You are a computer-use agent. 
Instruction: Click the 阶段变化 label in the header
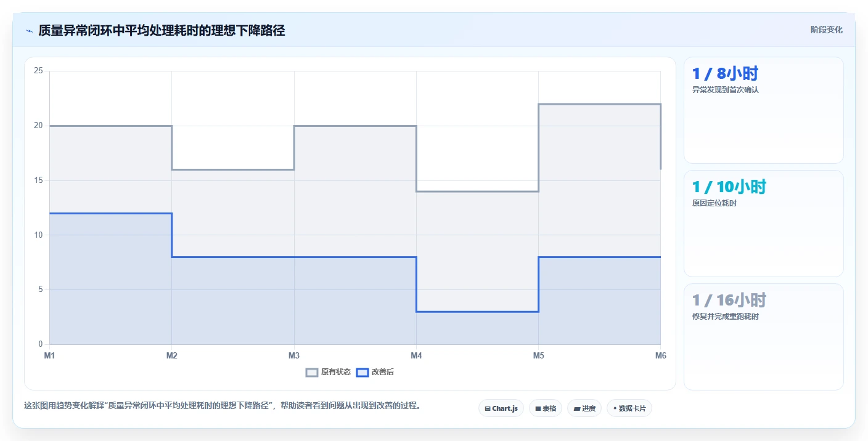pyautogui.click(x=827, y=30)
